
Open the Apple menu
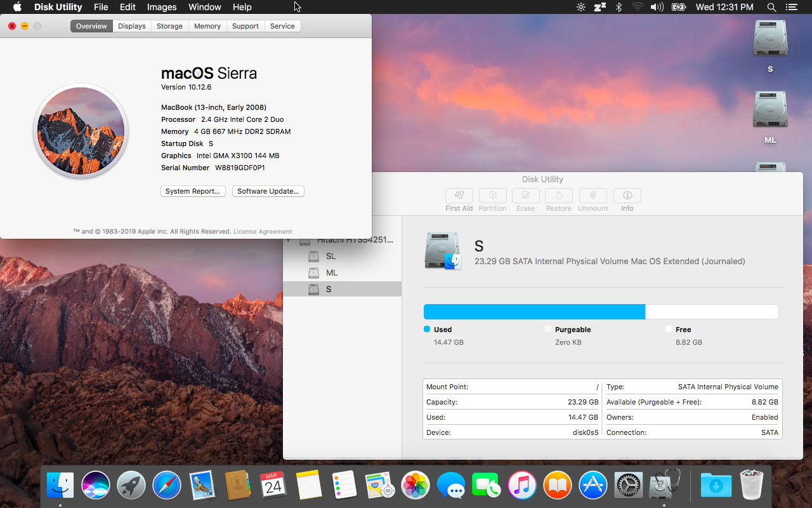18,7
